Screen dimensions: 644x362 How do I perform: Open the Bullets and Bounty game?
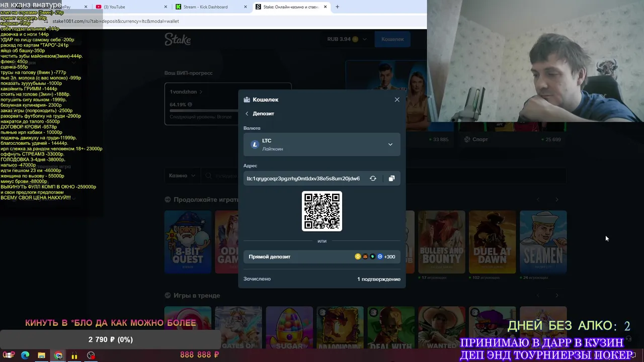(x=442, y=242)
